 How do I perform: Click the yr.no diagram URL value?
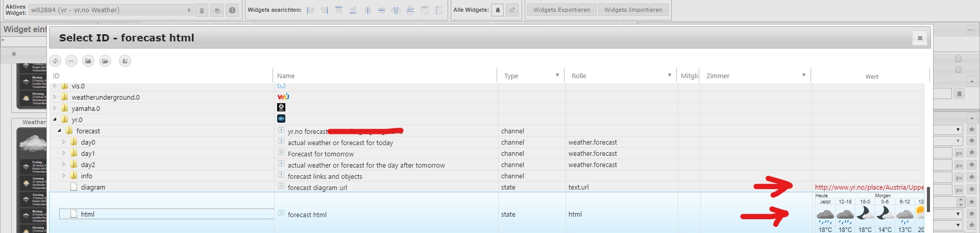click(x=869, y=187)
